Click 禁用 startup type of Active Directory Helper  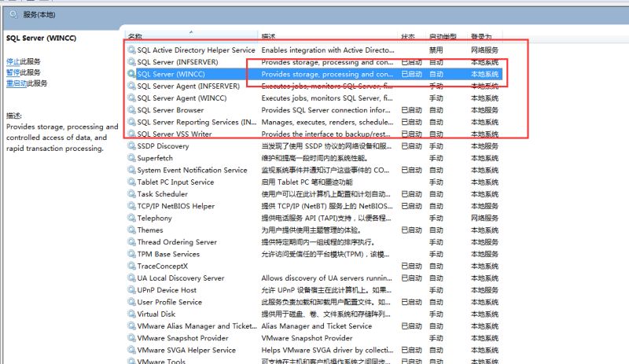tap(436, 50)
